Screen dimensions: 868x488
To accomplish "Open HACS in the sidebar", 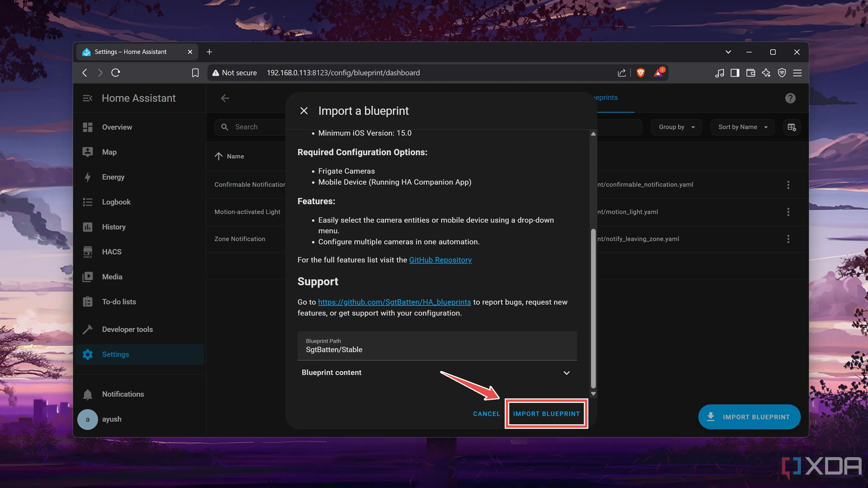I will click(111, 252).
